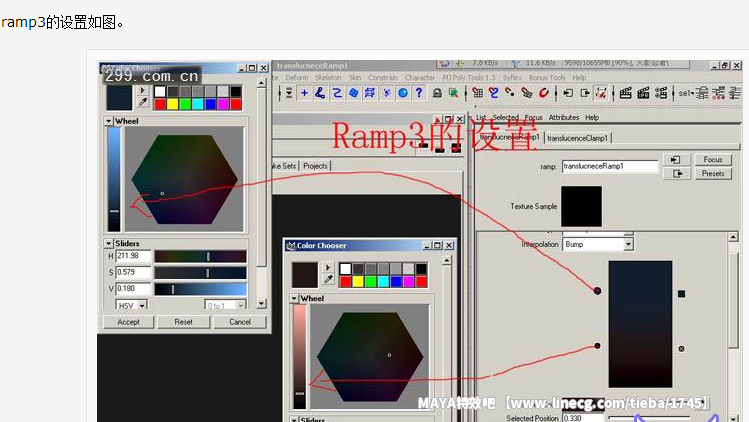Open the HSV color mode dropdown
749x422 pixels.
pos(131,305)
